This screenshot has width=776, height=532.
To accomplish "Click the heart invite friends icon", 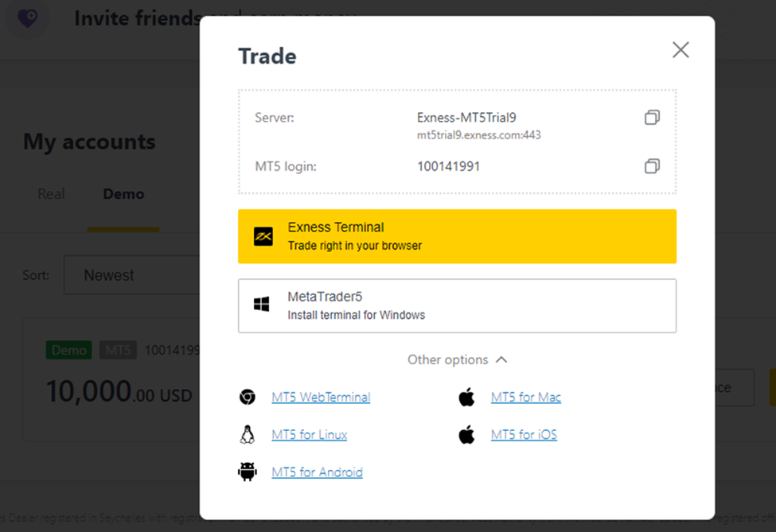I will pyautogui.click(x=27, y=19).
